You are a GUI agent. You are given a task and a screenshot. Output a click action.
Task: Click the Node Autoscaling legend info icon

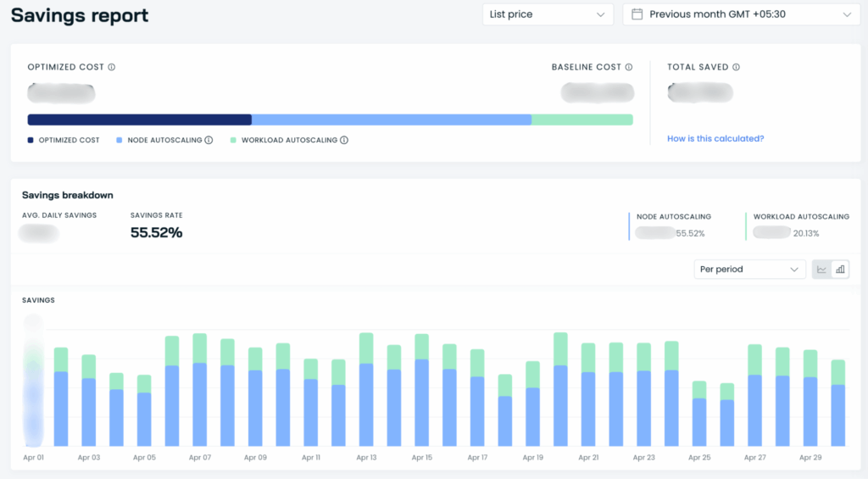pos(209,140)
